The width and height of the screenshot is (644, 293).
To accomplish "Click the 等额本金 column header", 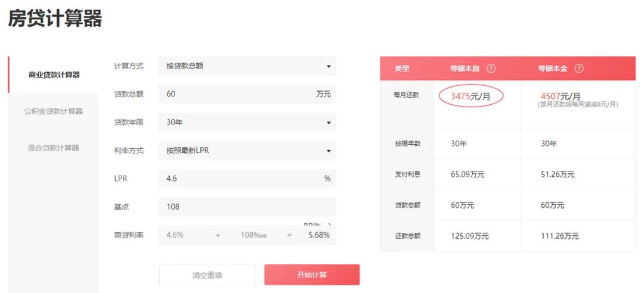I will point(553,68).
